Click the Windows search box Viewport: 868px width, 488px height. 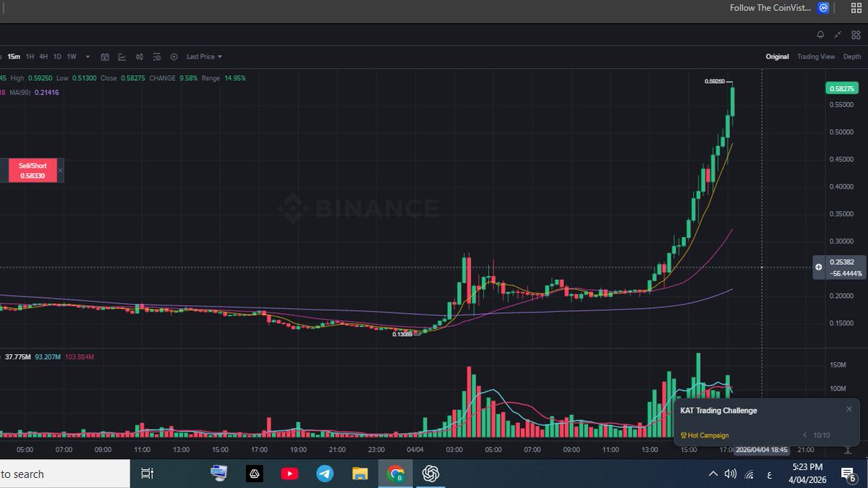[65, 474]
